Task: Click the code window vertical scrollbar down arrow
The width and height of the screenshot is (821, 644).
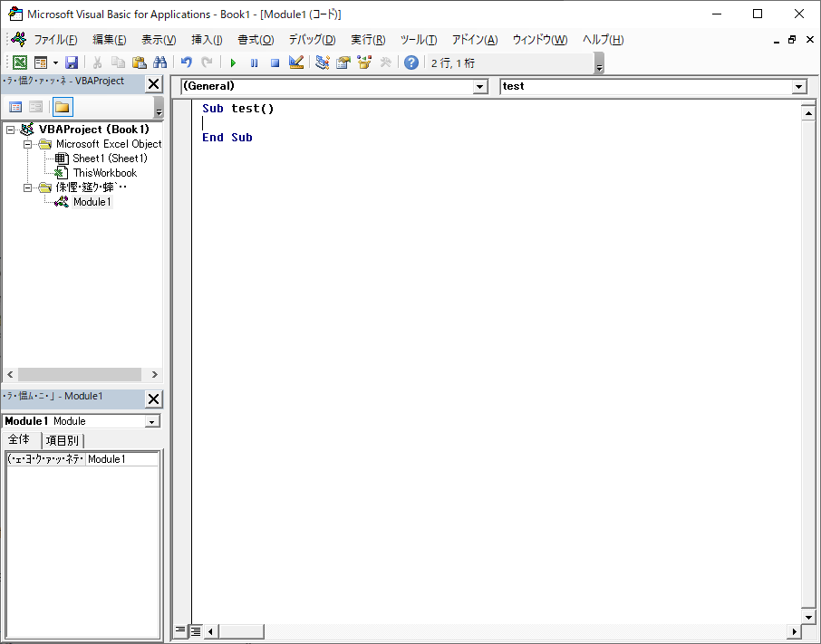Action: pos(809,620)
